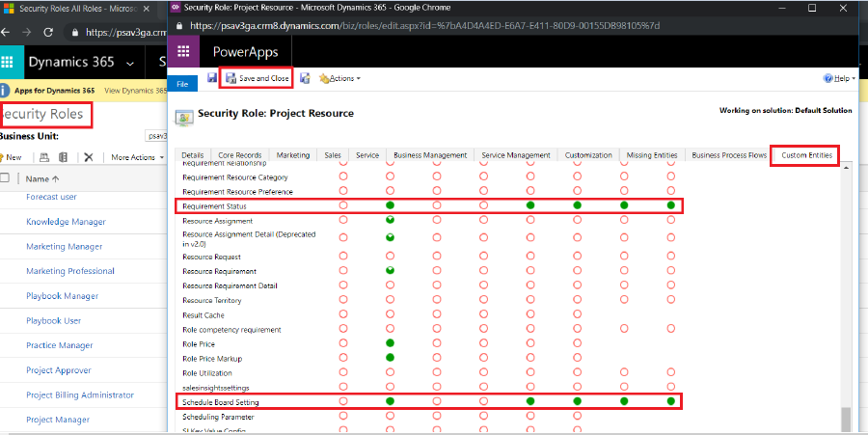The height and width of the screenshot is (435, 868).
Task: Click the print icon in Security Roles toolbar
Action: point(43,157)
